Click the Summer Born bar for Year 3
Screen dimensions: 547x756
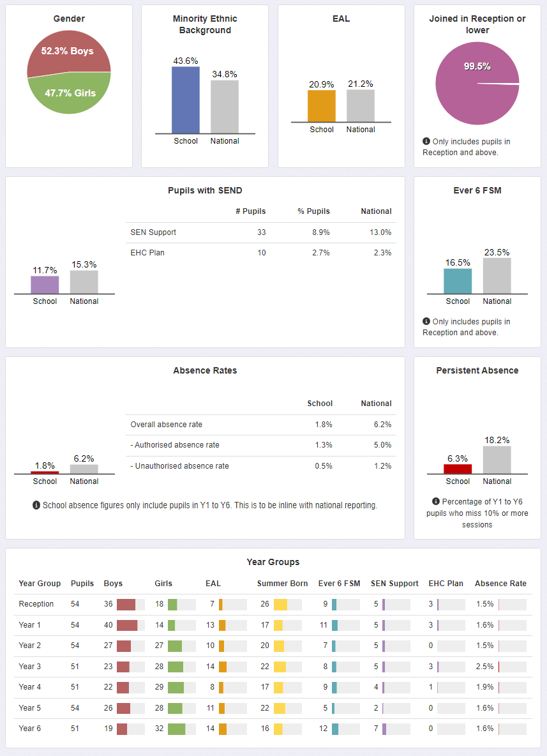(280, 666)
